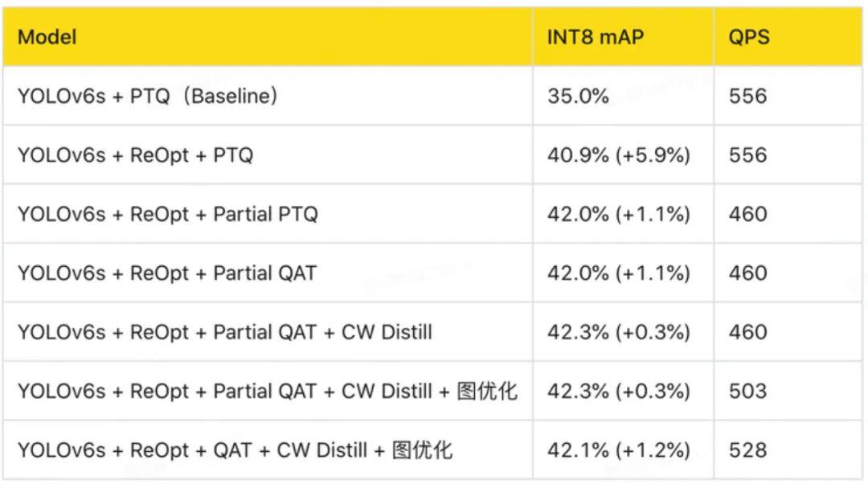Select the YOLOv6s + ReOpt + Partial PTQ cell
The height and width of the screenshot is (484, 868).
coord(168,215)
